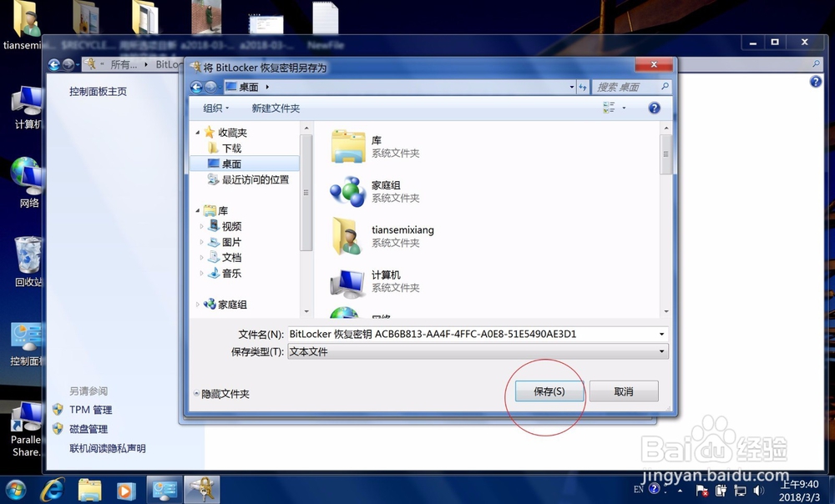This screenshot has width=835, height=504.
Task: Collapse the Libraries (库) tree node
Action: pyautogui.click(x=198, y=210)
